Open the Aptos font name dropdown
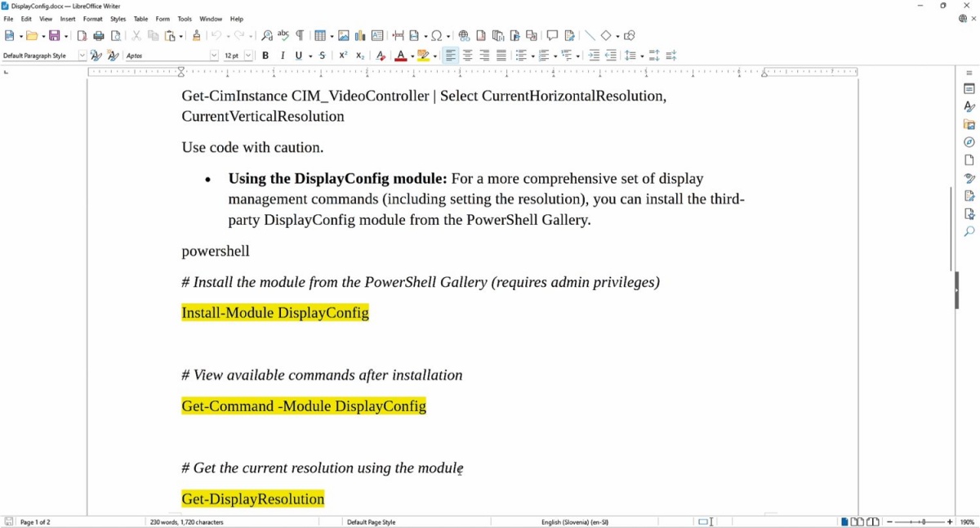Screen dimensions: 980x528 click(x=215, y=56)
